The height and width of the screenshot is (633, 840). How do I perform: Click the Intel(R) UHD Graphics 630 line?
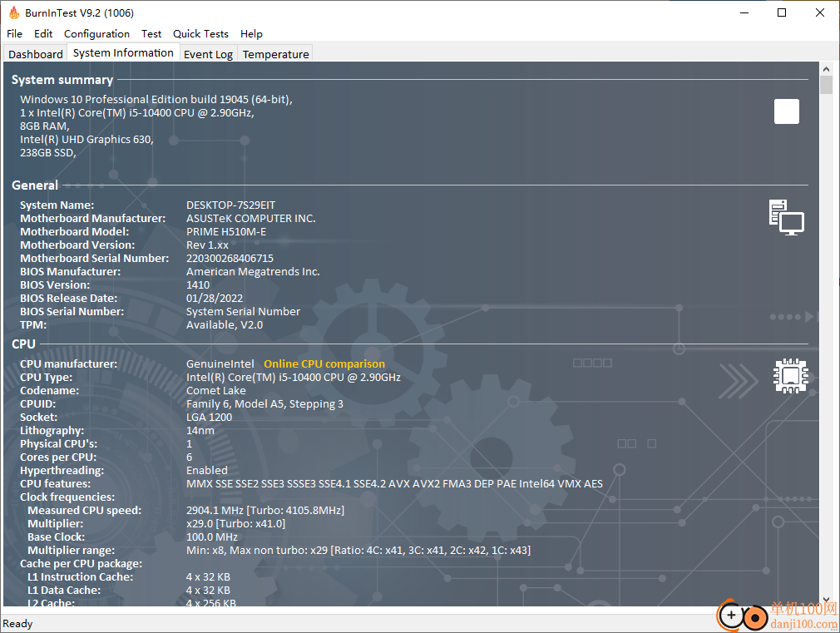click(86, 140)
